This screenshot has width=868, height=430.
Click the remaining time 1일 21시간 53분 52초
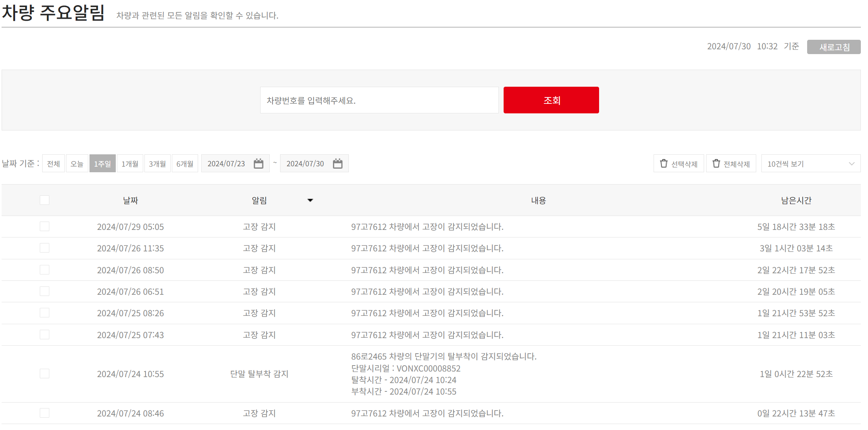[x=796, y=313]
